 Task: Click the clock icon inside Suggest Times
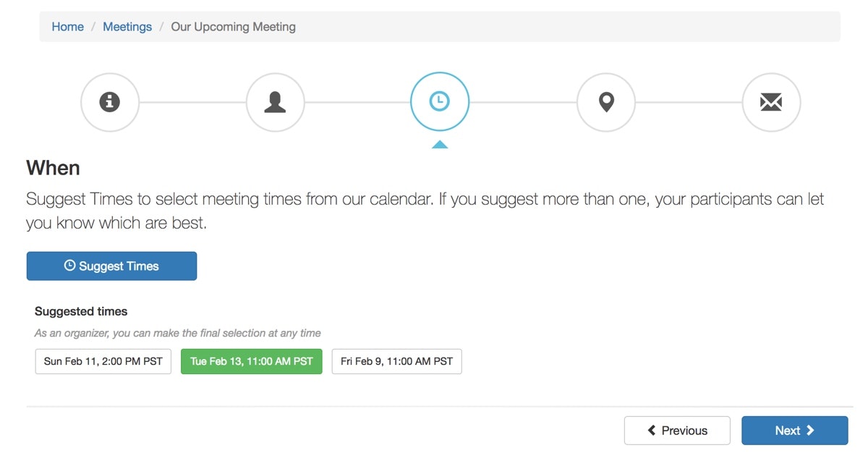point(69,266)
